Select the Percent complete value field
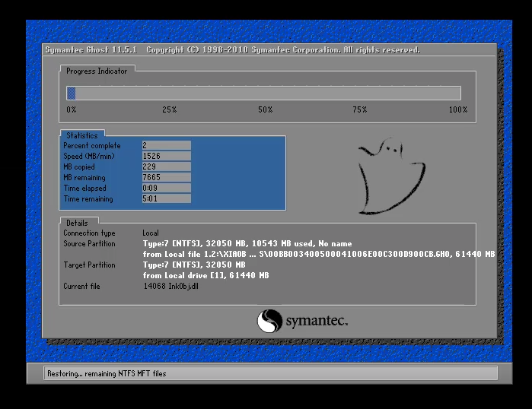Viewport: 532px width, 409px height. click(x=166, y=145)
